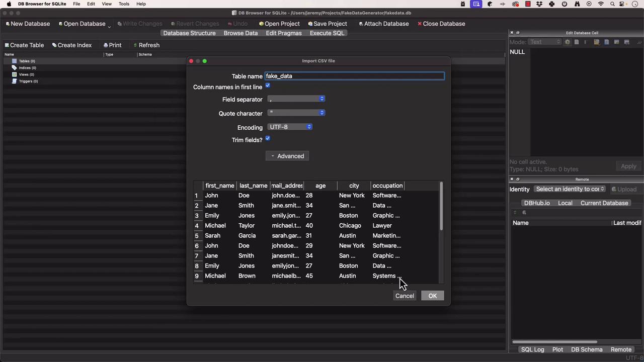Open the Quote character dropdown
644x362 pixels.
point(296,113)
